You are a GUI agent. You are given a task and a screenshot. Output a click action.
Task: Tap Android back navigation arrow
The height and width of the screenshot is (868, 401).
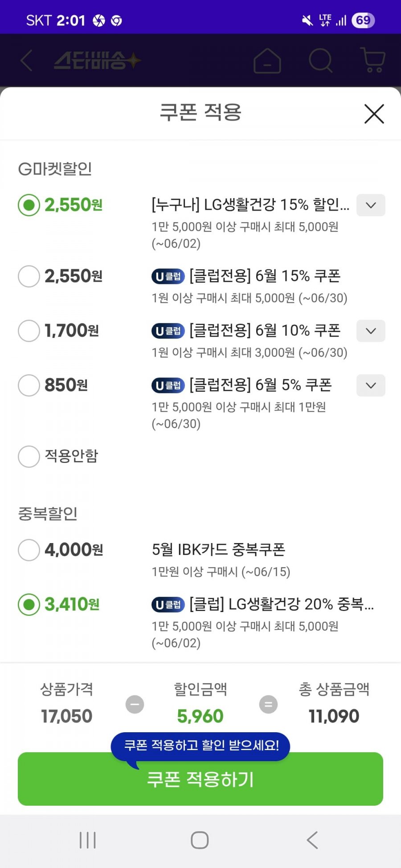(x=312, y=840)
